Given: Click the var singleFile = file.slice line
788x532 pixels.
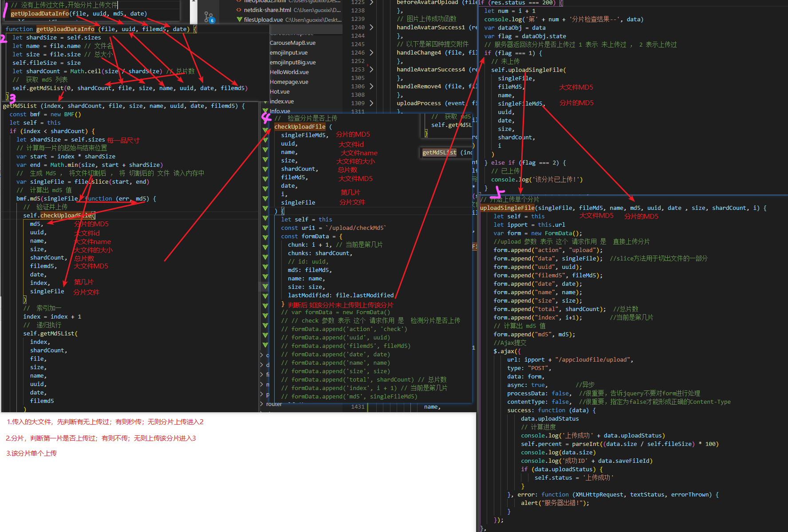Looking at the screenshot, I should point(83,181).
